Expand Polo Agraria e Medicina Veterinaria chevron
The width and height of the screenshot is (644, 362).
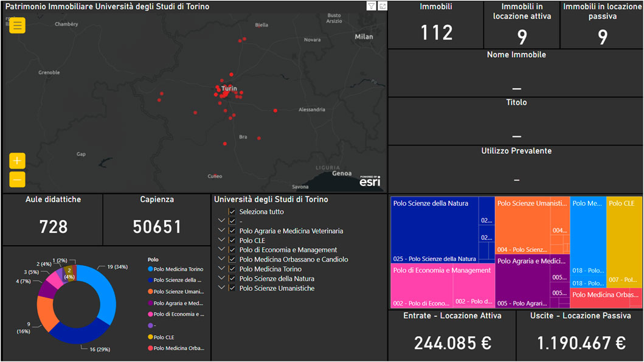coord(221,230)
